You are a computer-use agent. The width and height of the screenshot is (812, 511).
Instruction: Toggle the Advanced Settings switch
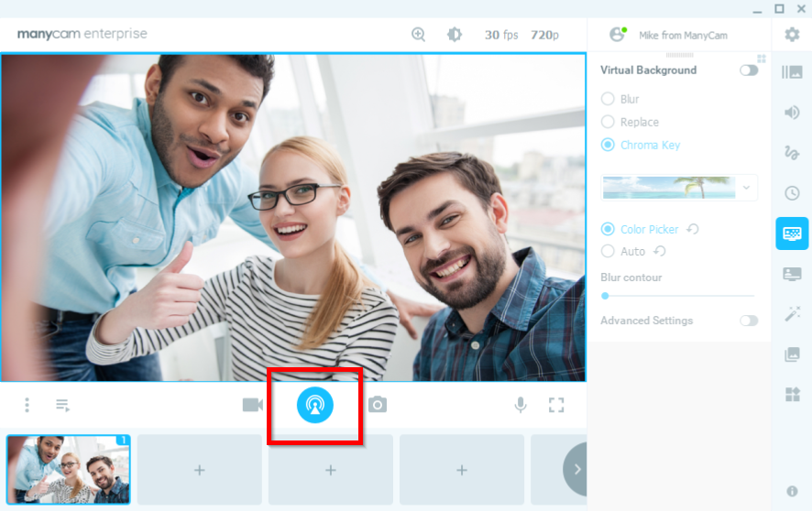(749, 321)
